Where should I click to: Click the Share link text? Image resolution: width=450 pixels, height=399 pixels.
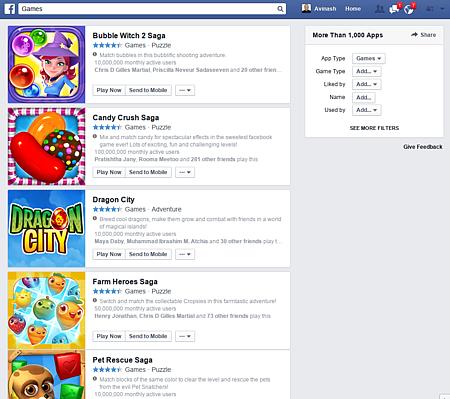coord(428,35)
